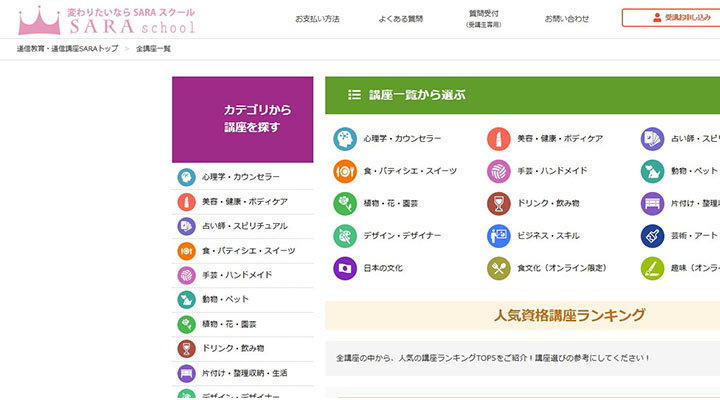Screen dimensions: 720x400
Task: Open よくある質問 in the top navigation
Action: 400,19
